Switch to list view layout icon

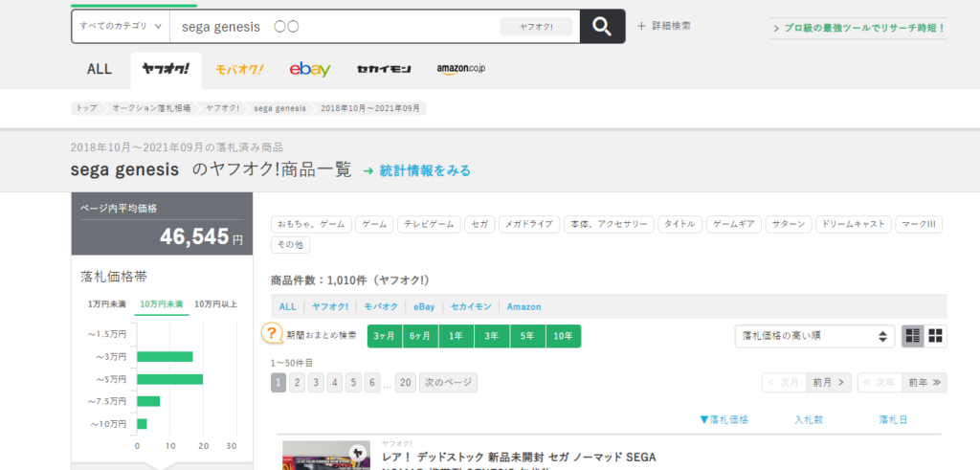[912, 336]
